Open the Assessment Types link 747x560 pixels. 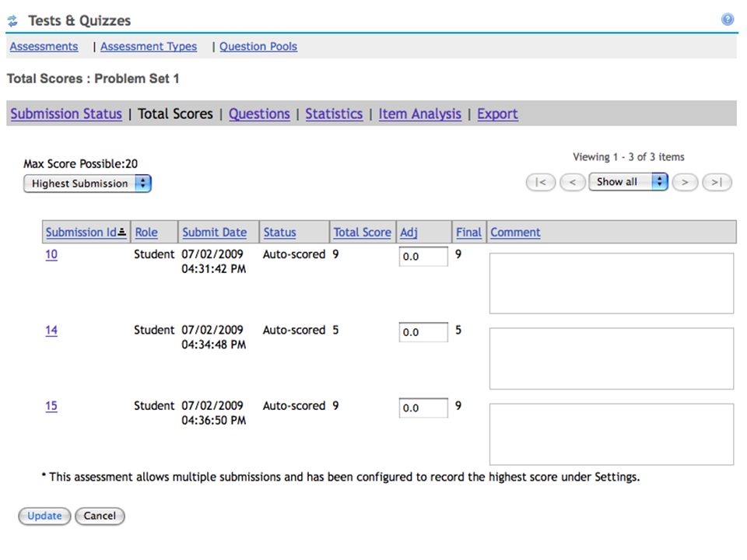pos(149,46)
